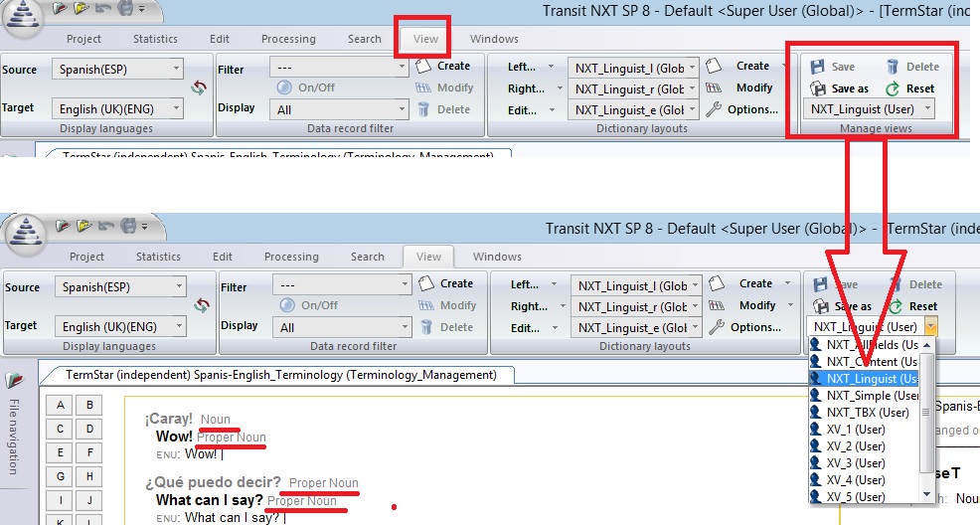Select NXT_Simple in the views list

[865, 395]
